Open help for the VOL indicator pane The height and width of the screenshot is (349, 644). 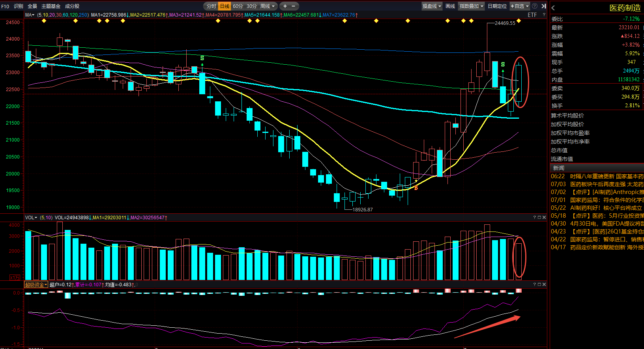coord(535,217)
